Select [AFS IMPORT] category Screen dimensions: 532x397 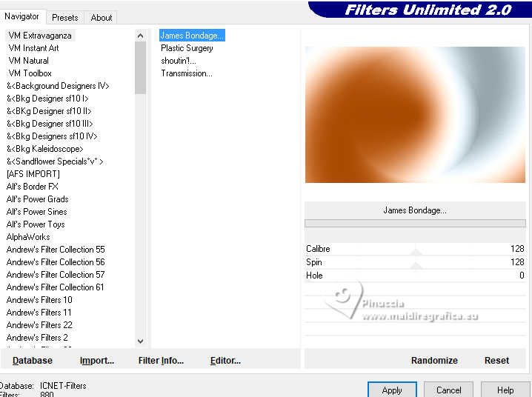coord(33,174)
